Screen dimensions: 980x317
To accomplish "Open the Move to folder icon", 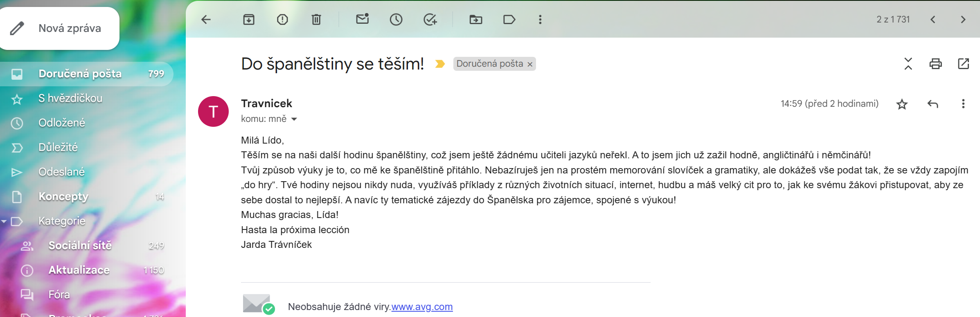I will 475,20.
